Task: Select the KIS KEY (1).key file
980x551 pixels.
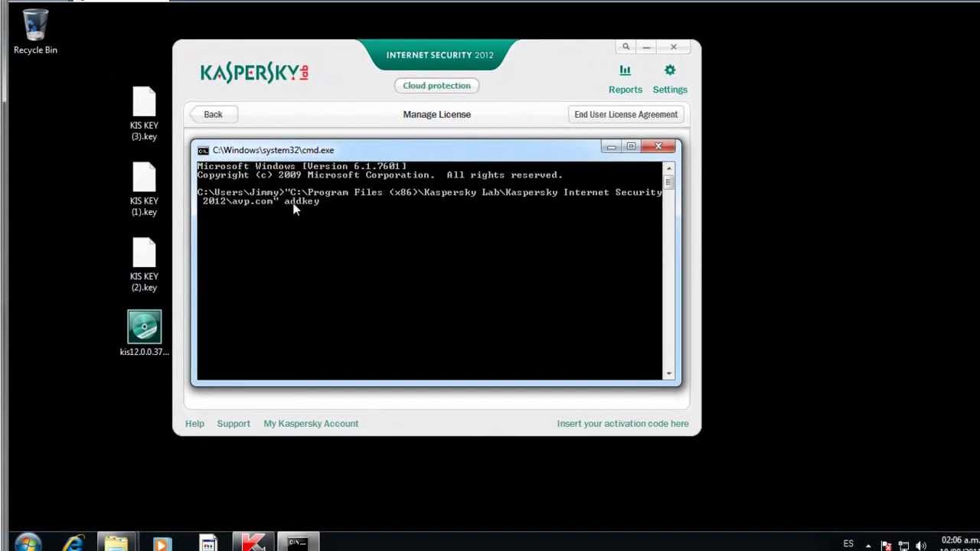Action: click(144, 189)
